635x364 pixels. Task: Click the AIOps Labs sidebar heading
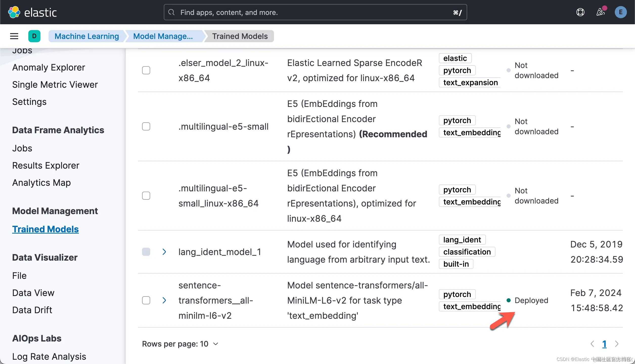(x=37, y=338)
